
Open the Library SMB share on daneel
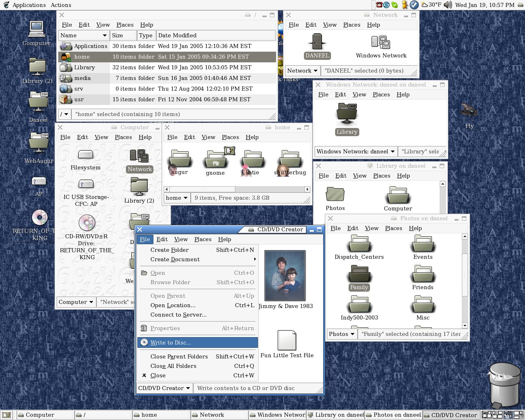point(347,116)
